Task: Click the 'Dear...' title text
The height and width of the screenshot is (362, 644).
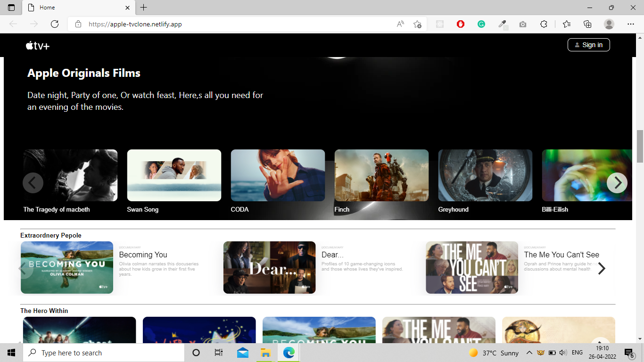Action: pos(332,255)
